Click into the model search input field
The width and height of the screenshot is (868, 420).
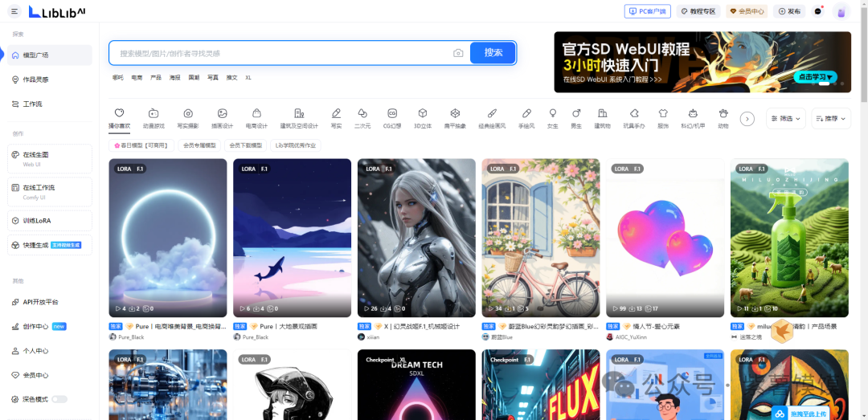pyautogui.click(x=281, y=53)
